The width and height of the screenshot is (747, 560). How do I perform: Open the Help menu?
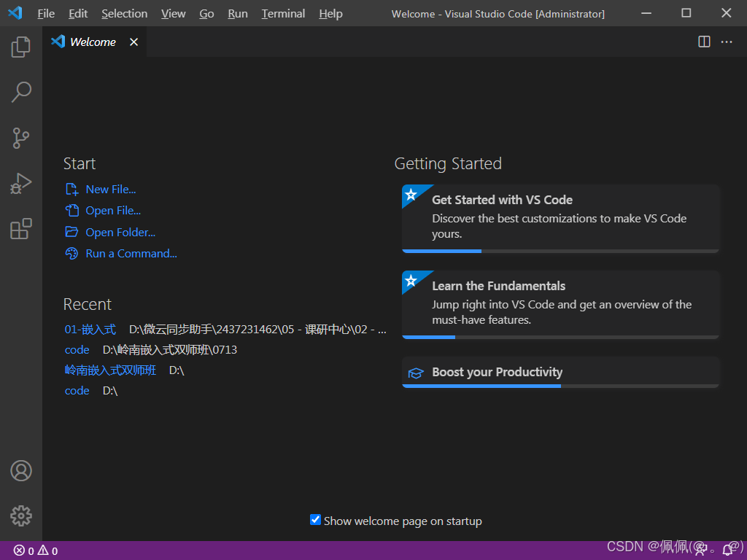[330, 14]
